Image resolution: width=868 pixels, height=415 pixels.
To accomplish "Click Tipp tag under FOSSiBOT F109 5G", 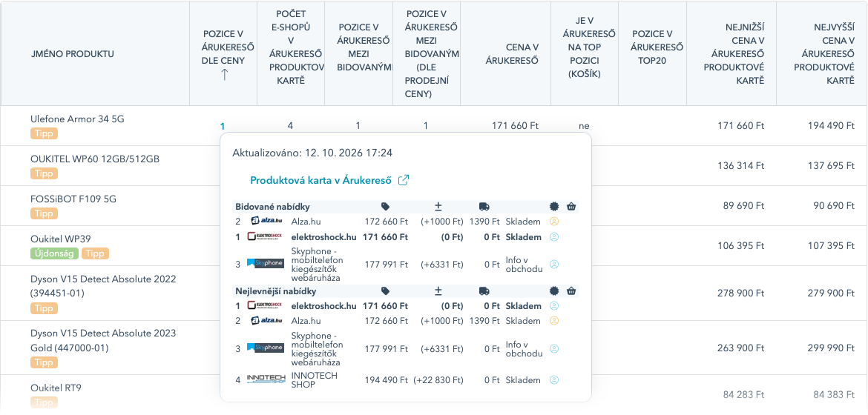I will (x=44, y=213).
